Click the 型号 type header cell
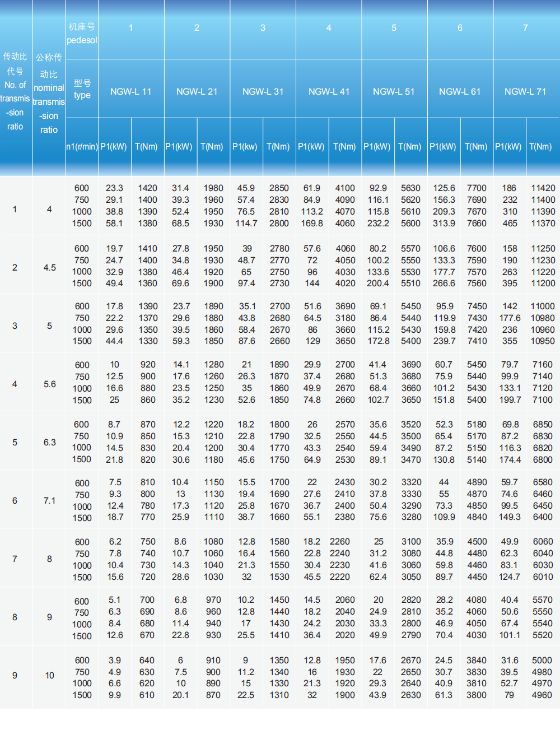560x730 pixels. point(82,89)
